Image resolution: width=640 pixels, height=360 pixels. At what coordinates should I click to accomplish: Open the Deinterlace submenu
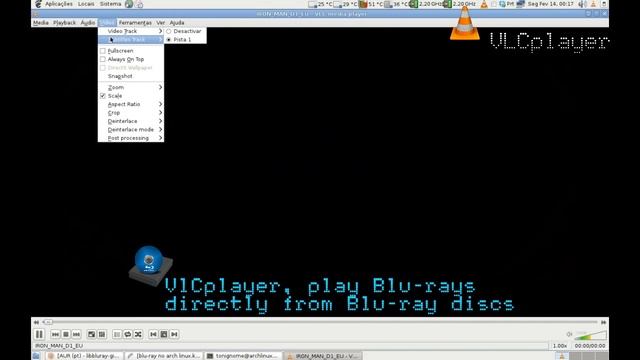click(x=131, y=121)
